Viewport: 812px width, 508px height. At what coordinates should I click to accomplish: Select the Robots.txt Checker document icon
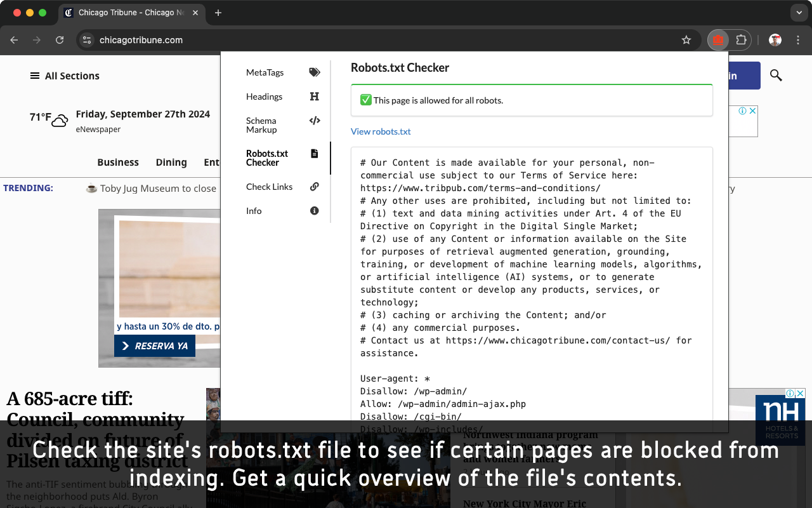(x=315, y=153)
